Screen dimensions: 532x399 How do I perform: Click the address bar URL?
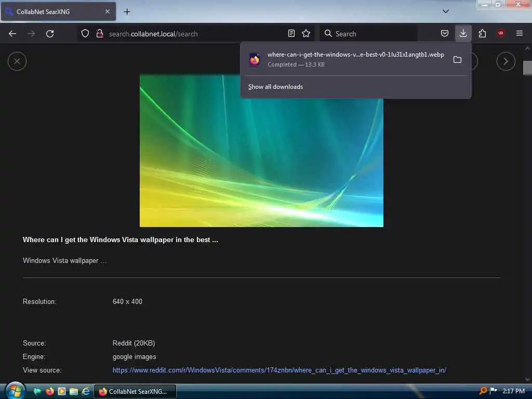point(153,34)
